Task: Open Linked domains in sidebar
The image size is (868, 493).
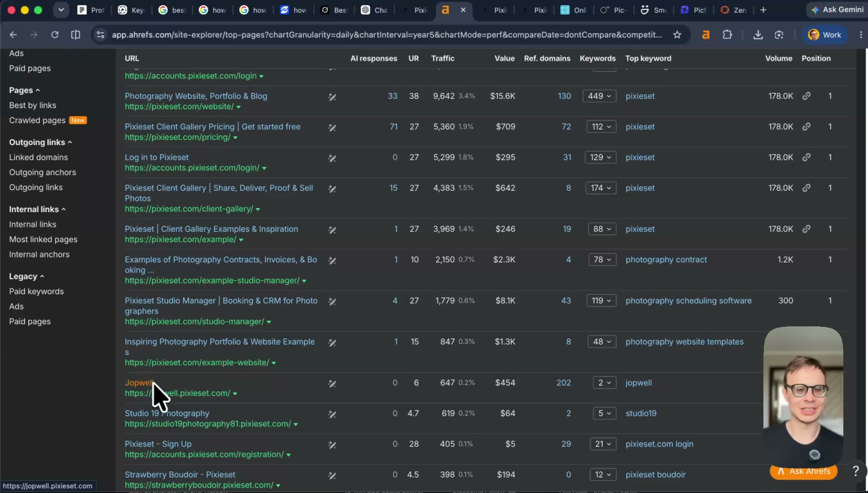Action: click(38, 157)
